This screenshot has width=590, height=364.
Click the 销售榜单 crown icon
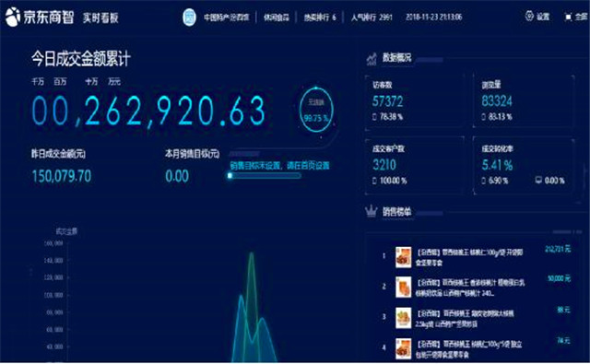coord(371,211)
